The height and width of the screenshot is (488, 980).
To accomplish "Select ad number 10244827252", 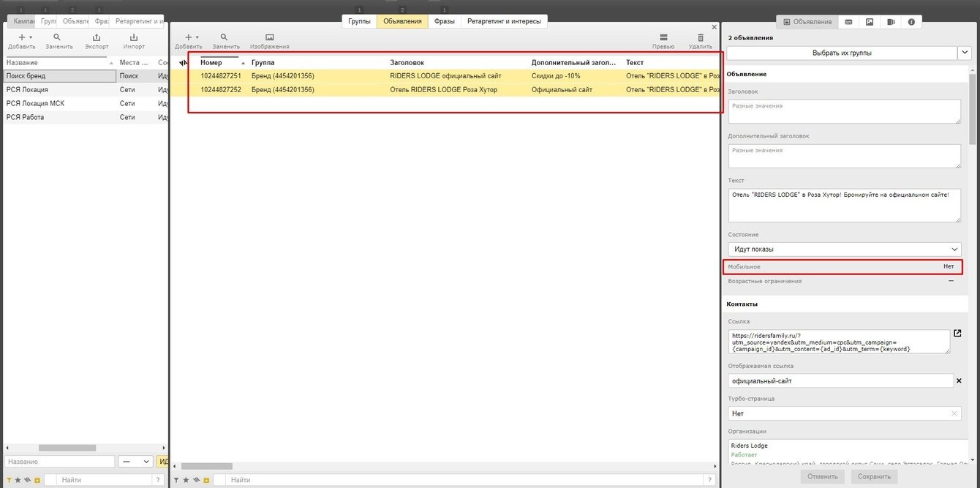I will tap(221, 90).
